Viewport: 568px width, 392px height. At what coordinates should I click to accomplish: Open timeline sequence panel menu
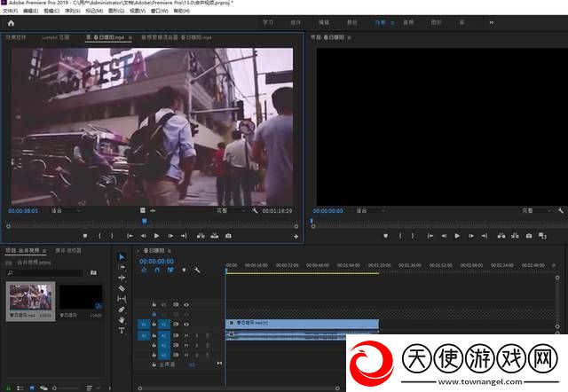click(170, 250)
